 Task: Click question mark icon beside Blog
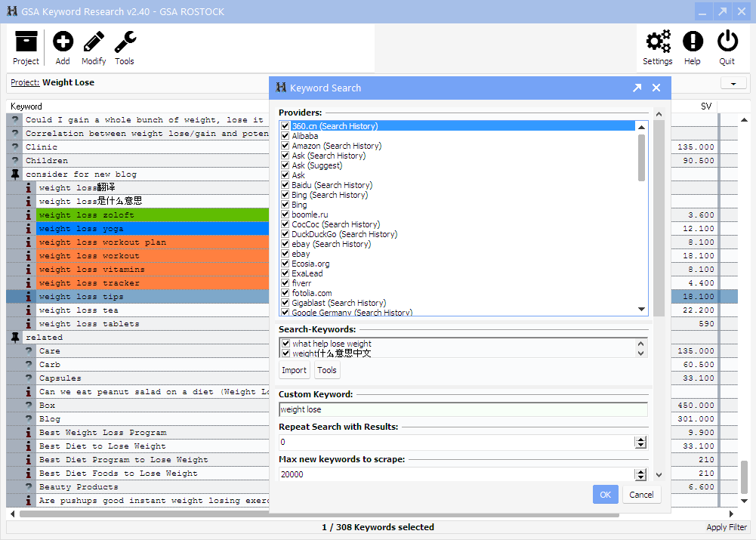point(29,419)
